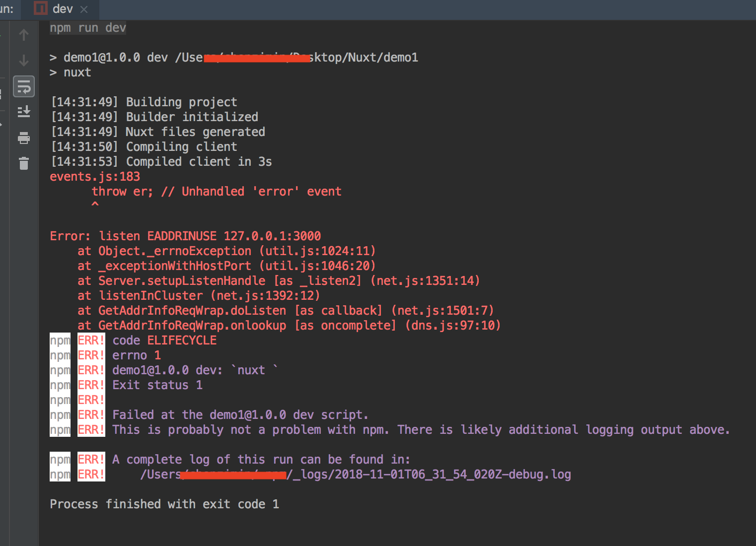Click 'throw er; // Unhandled error event' line
This screenshot has height=546, width=756.
tap(217, 192)
